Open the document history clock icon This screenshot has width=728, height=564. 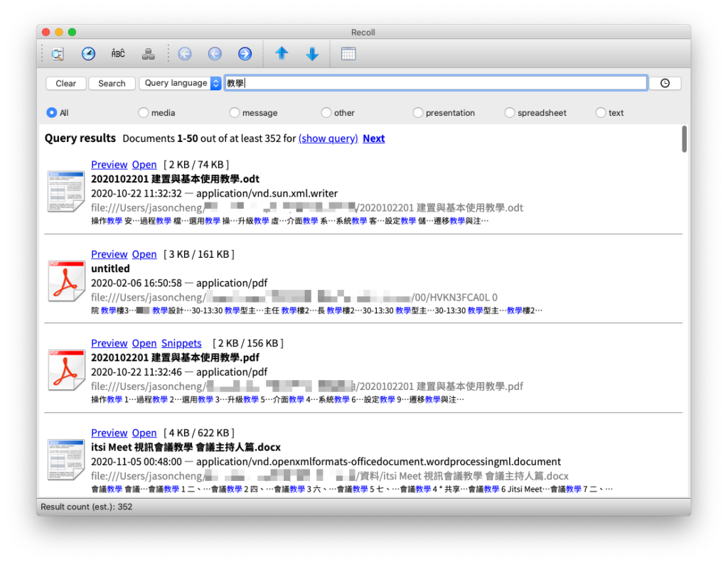(x=88, y=54)
